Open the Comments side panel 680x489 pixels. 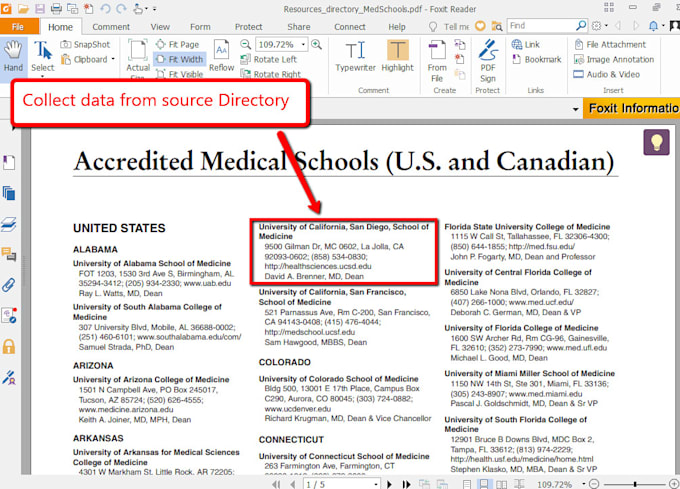tap(9, 254)
